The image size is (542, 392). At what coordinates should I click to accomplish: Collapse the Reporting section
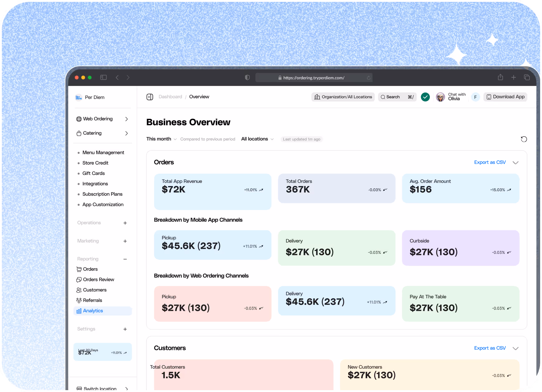125,259
